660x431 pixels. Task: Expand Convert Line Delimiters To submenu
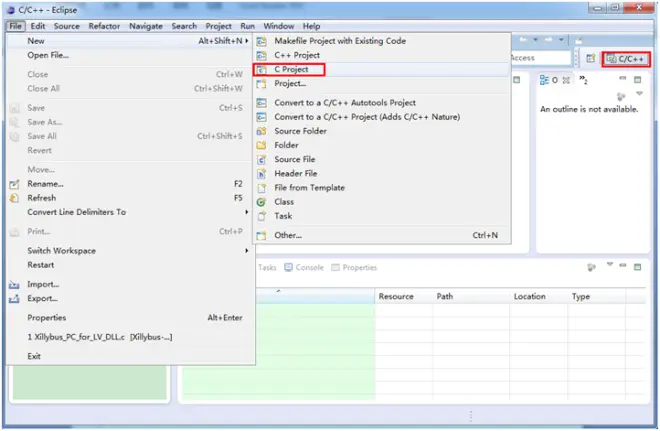(247, 212)
